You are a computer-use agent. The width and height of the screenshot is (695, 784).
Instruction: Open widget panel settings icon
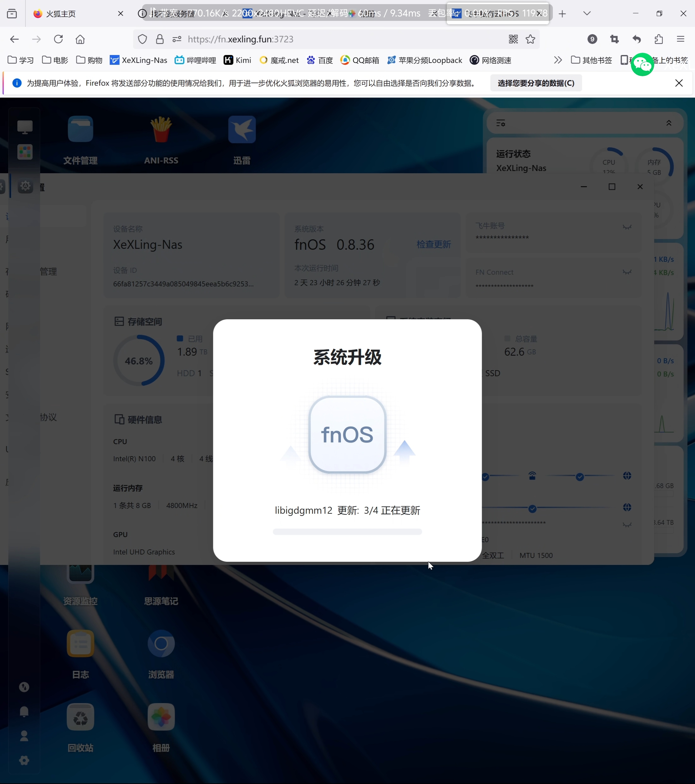[x=501, y=123]
